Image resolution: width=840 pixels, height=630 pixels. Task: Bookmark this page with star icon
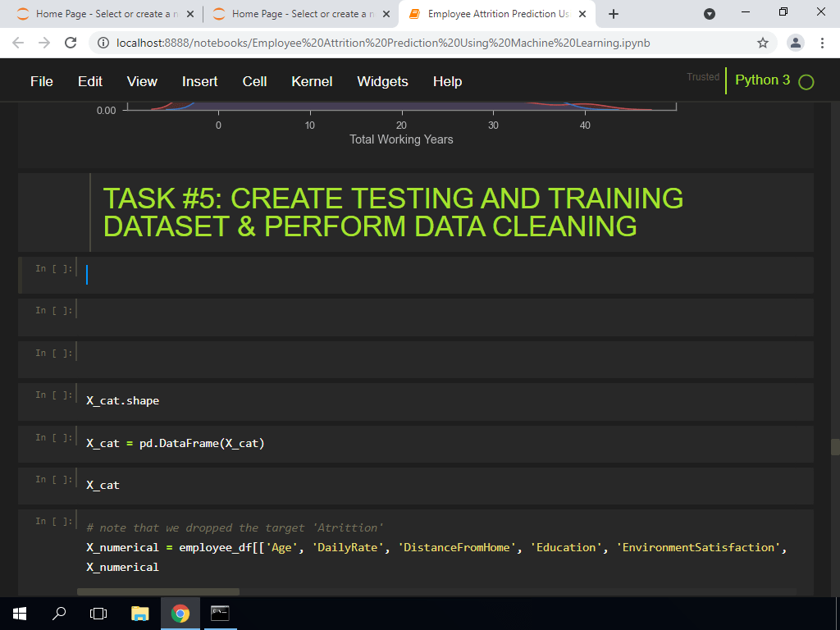click(763, 43)
